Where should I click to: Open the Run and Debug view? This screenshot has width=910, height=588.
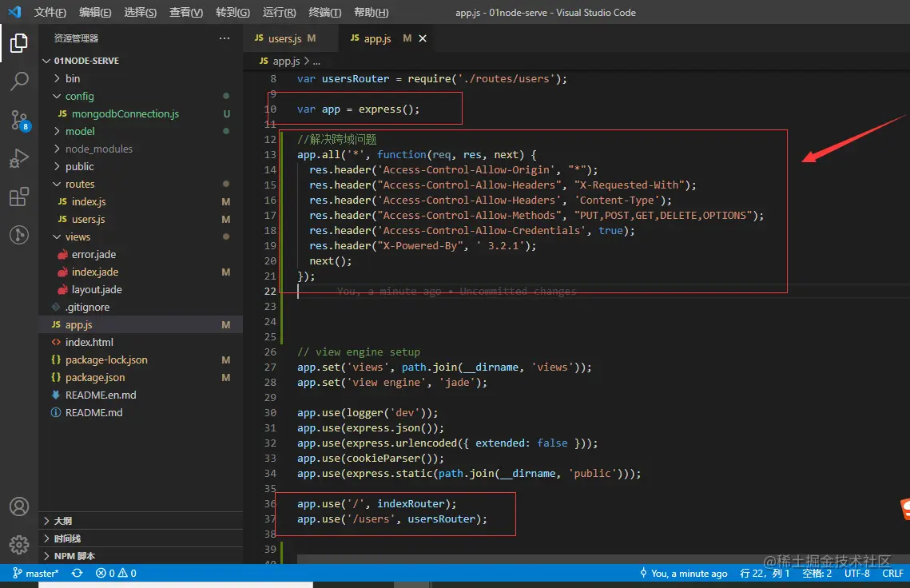tap(18, 158)
